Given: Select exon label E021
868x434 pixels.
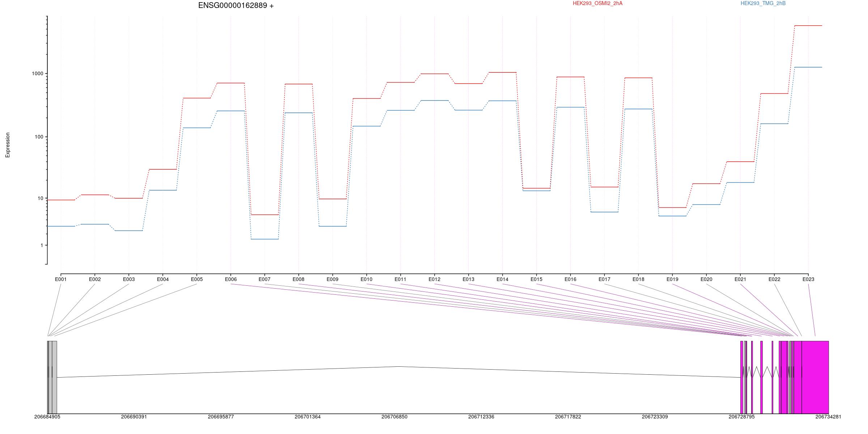Looking at the screenshot, I should 740,279.
